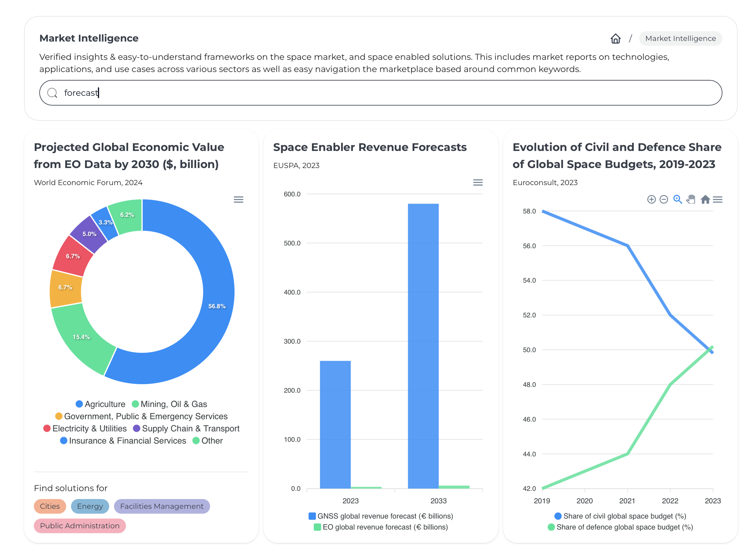
Task: Toggle the Agriculture legend entry
Action: [x=104, y=404]
